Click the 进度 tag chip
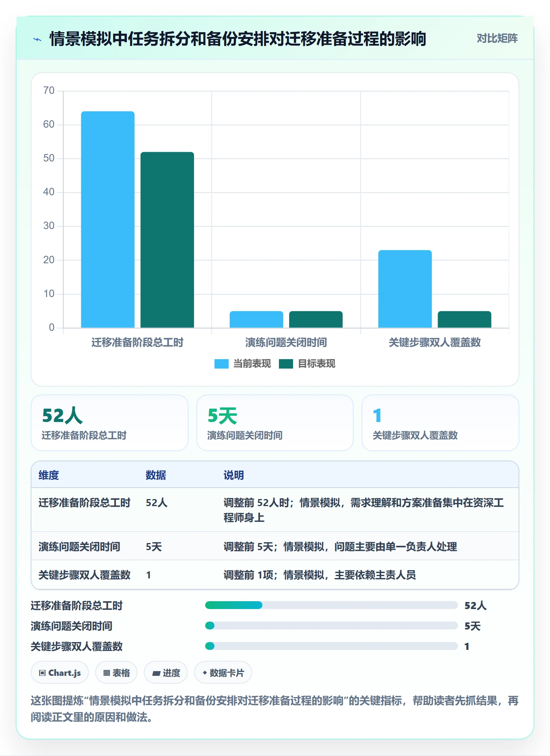The image size is (550, 756). (166, 673)
